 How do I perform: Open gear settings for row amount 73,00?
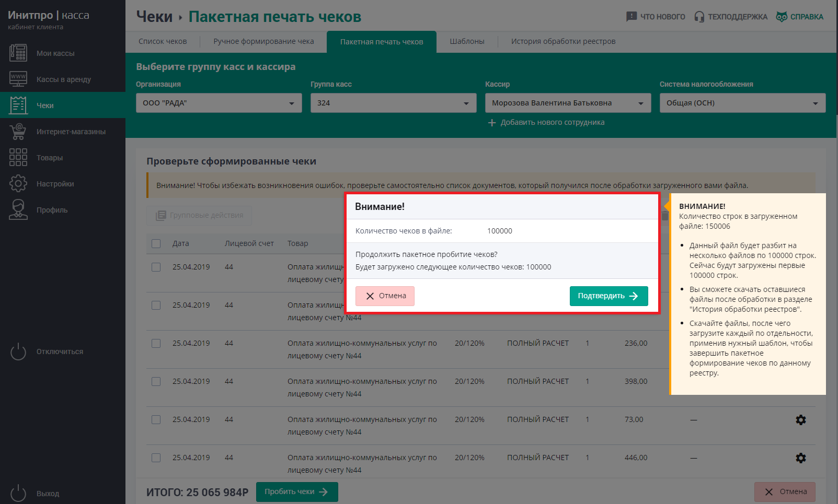coord(800,420)
